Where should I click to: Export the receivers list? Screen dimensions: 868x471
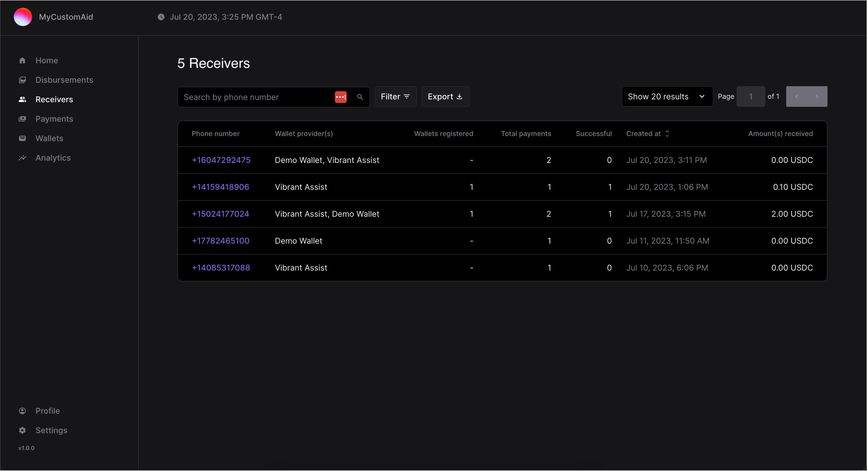[x=445, y=97]
